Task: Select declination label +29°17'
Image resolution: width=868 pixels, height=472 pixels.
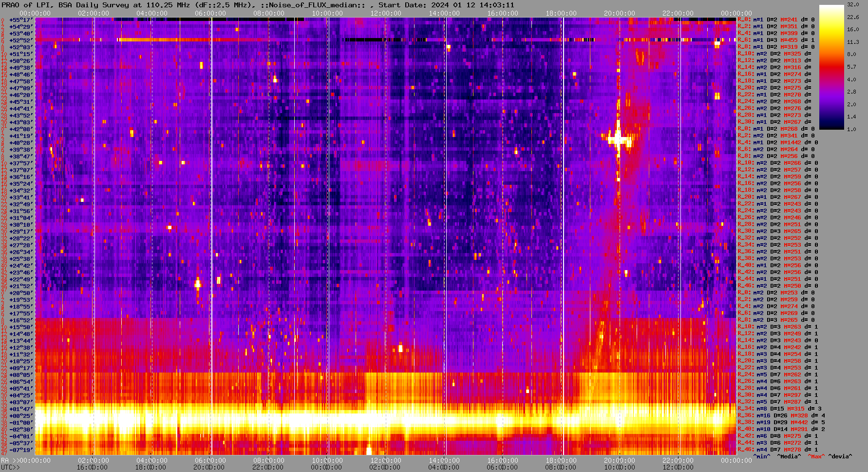Action: 21,232
